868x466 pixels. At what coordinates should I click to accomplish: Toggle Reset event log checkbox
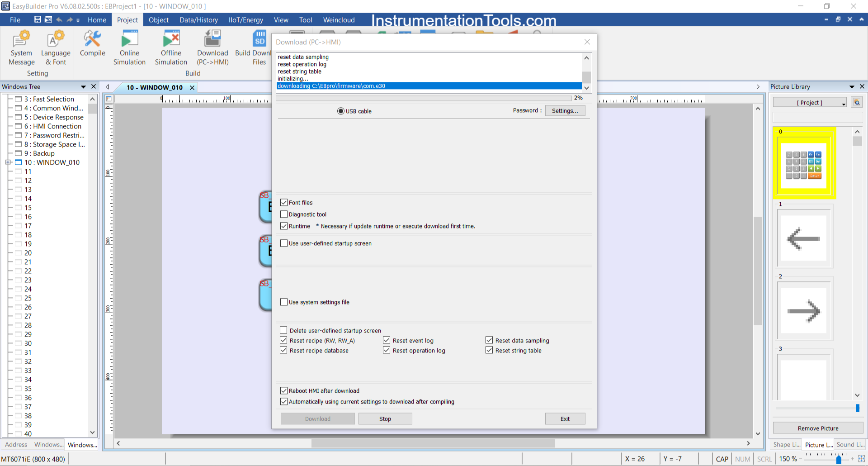[x=387, y=340]
